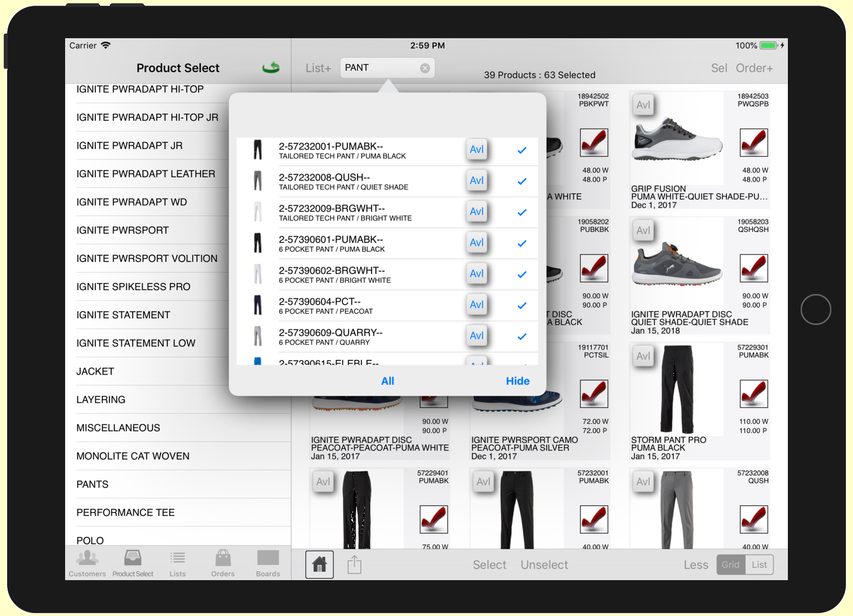Screen dimensions: 853x616
Task: Switch to the Orders tab
Action: (223, 564)
